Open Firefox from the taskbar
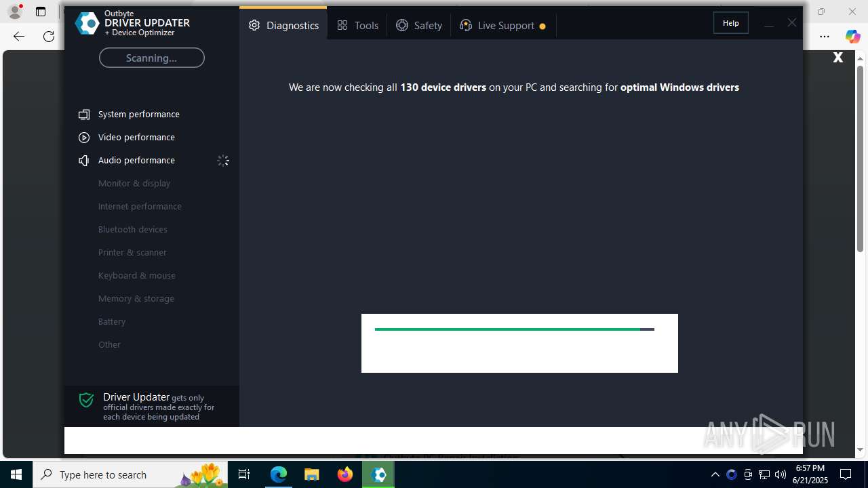This screenshot has width=868, height=488. pyautogui.click(x=345, y=474)
